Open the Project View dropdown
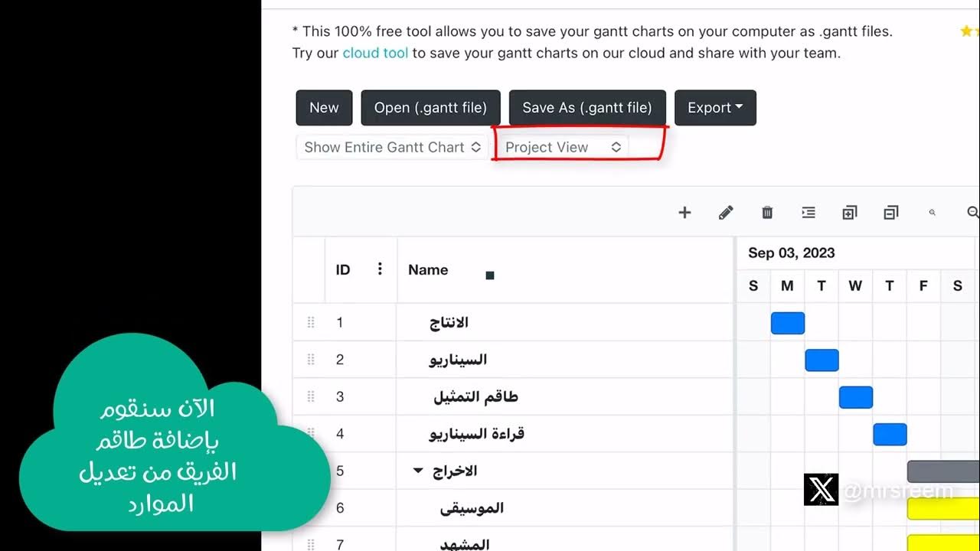980x551 pixels. point(561,146)
